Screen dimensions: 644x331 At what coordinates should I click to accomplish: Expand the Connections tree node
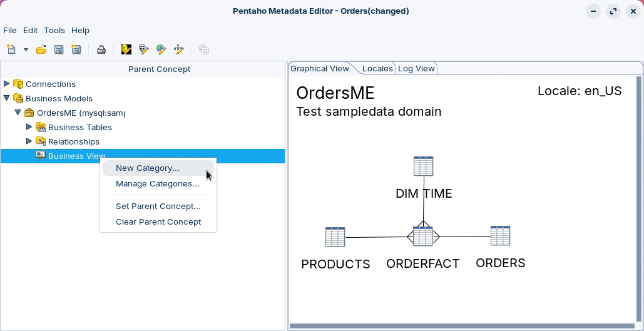7,84
